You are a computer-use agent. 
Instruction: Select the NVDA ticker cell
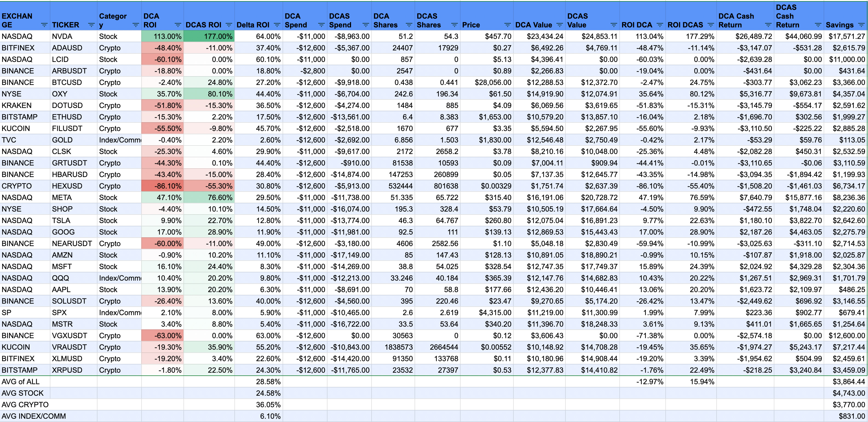click(x=73, y=36)
